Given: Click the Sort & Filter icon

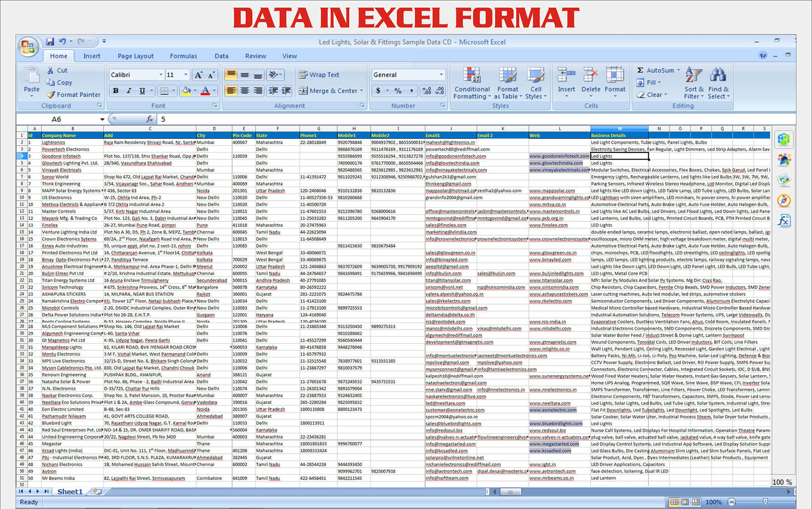Looking at the screenshot, I should coord(693,75).
